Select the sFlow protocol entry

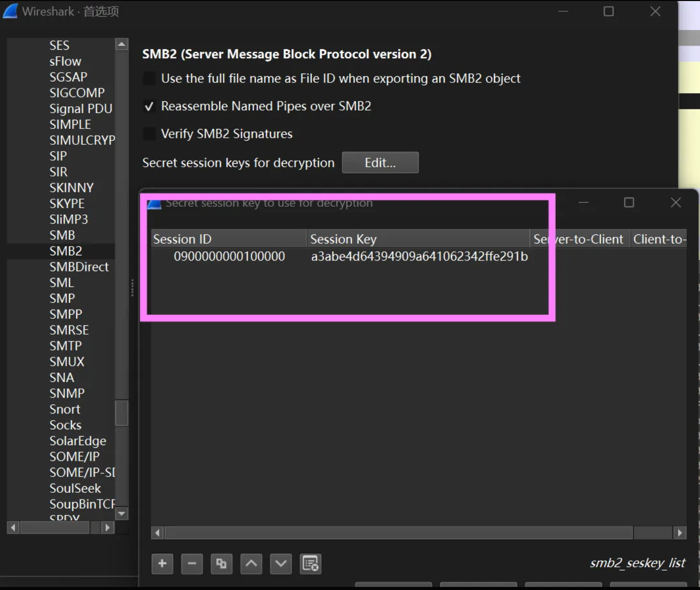click(65, 61)
